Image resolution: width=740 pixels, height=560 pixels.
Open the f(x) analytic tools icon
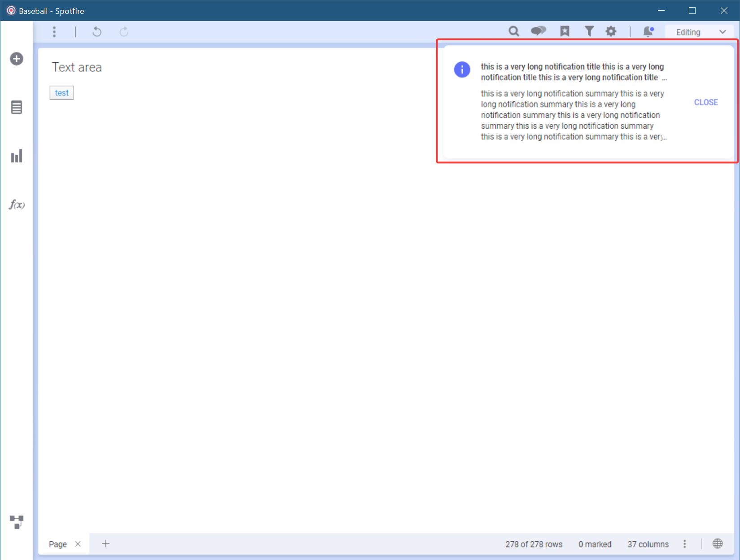coord(17,205)
